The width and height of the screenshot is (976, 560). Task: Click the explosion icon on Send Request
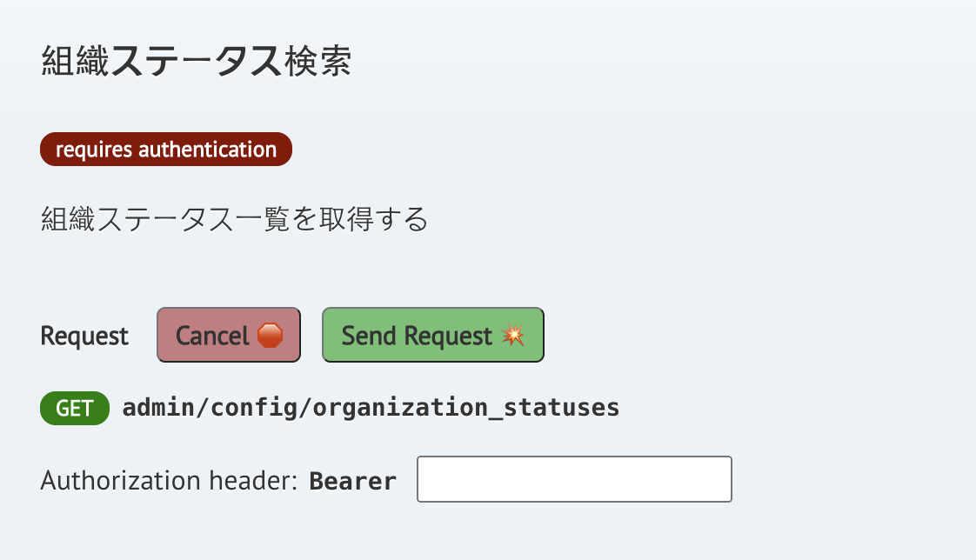(512, 336)
